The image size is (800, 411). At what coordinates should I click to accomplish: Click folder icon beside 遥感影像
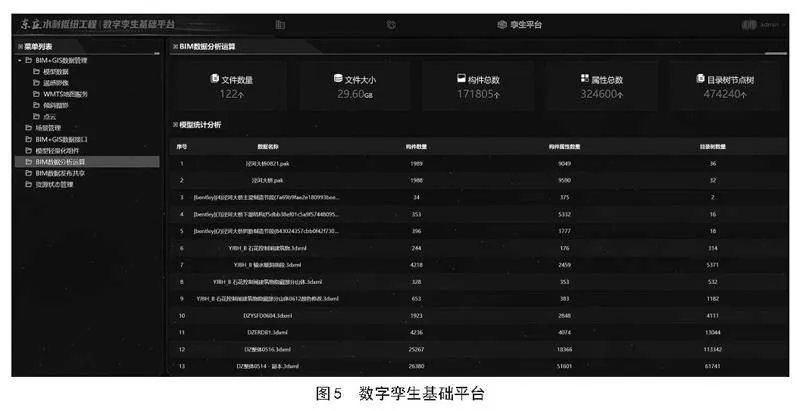(36, 83)
